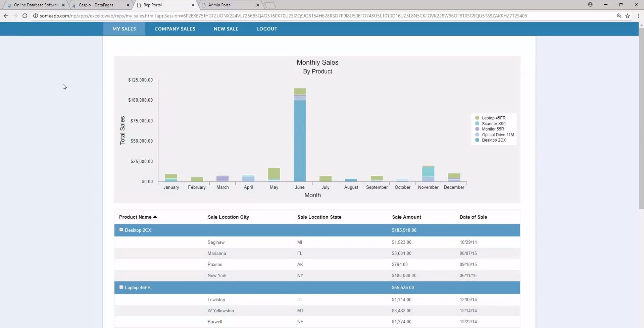Click the site information icon in address bar
Viewport: 644px width, 328px height.
[x=36, y=16]
